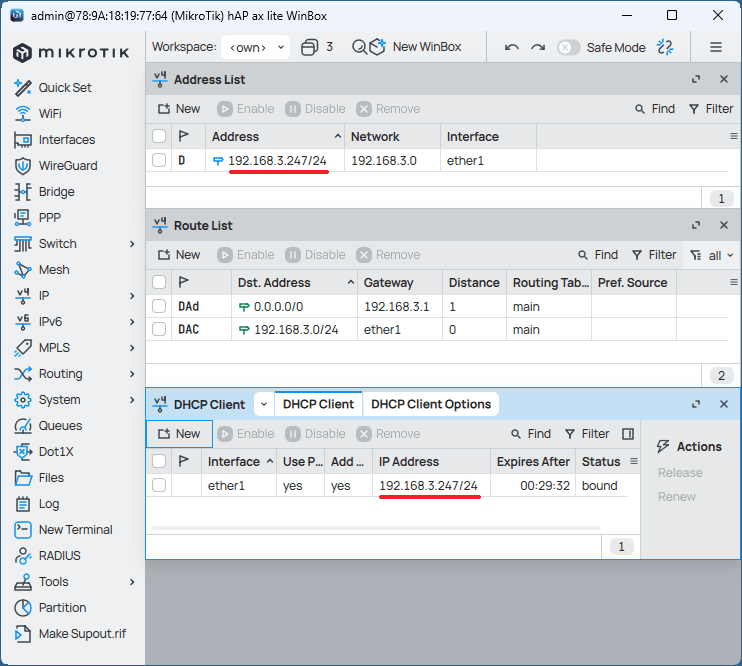Click the undo arrow icon in toolbar
This screenshot has height=666, width=742.
coord(512,47)
